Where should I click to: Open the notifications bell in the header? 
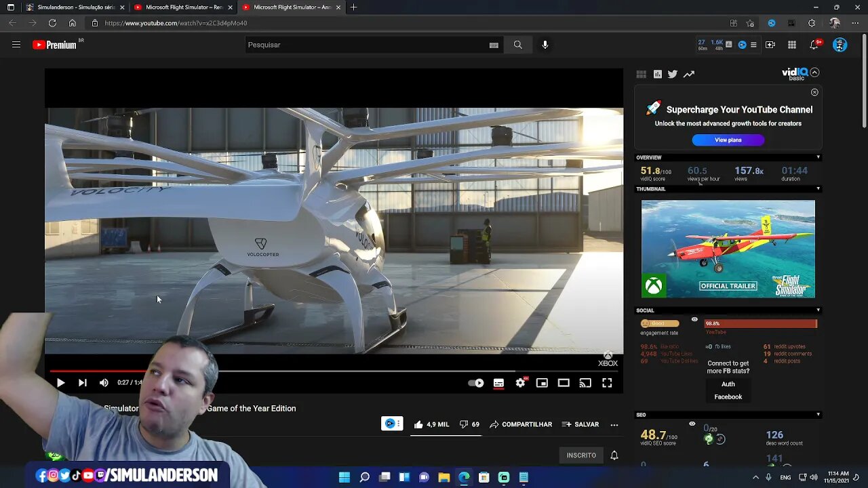click(x=814, y=45)
